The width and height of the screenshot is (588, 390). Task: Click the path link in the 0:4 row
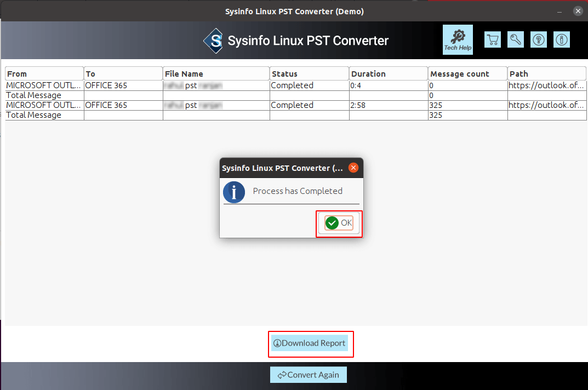click(x=546, y=85)
